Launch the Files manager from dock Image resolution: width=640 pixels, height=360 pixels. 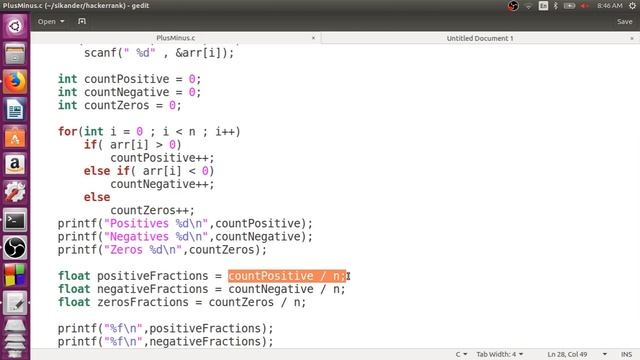(x=15, y=54)
